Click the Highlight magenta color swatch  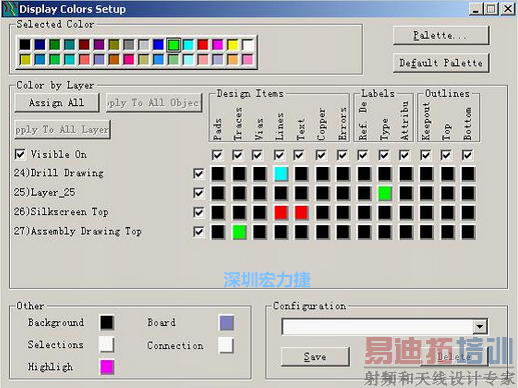click(107, 367)
